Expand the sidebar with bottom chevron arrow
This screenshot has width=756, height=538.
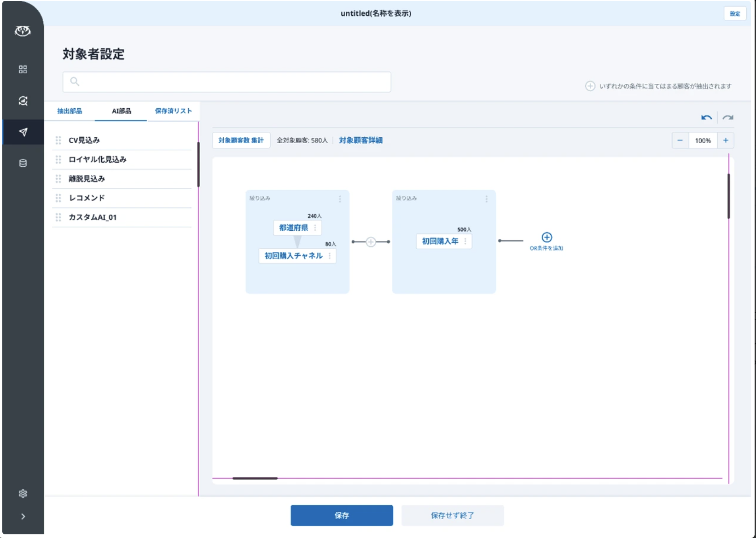(23, 516)
